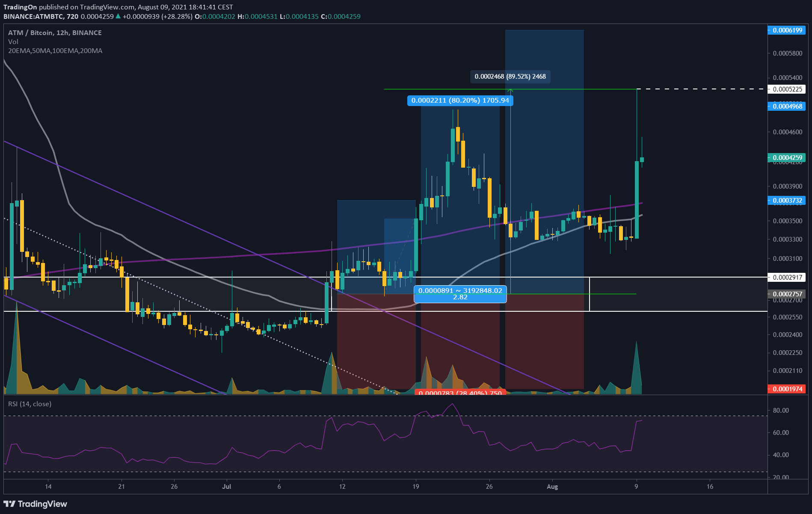Click the 0.0004600 price axis tick
This screenshot has height=514, width=812.
tap(787, 132)
